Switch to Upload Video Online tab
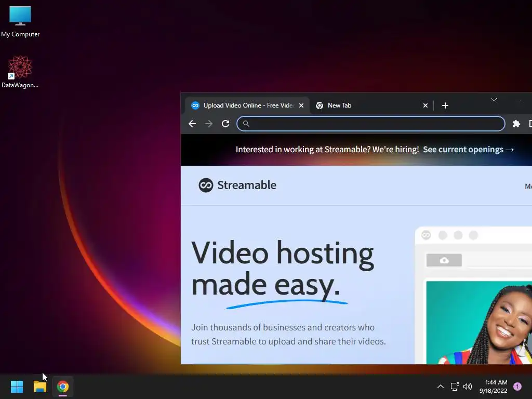Screen dimensions: 532x399 [x=247, y=105]
